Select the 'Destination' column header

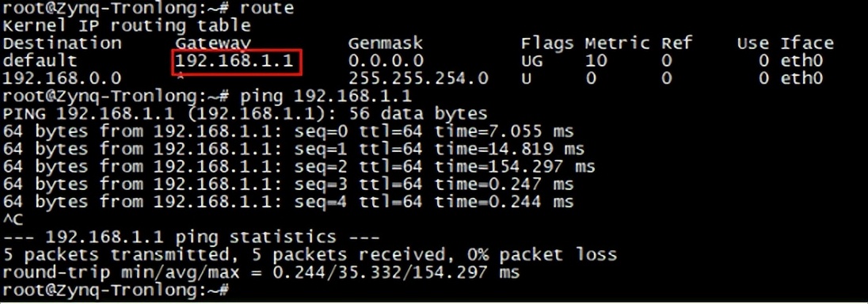point(63,44)
